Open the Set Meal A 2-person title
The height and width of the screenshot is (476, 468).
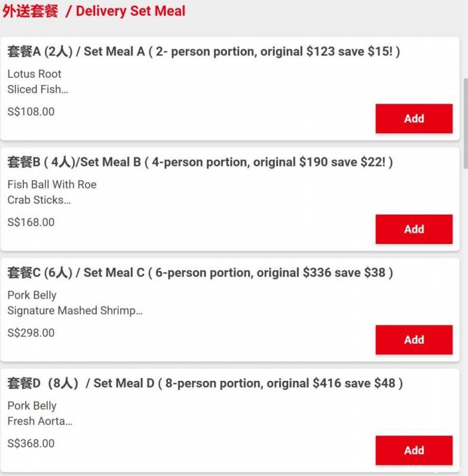[x=203, y=52]
